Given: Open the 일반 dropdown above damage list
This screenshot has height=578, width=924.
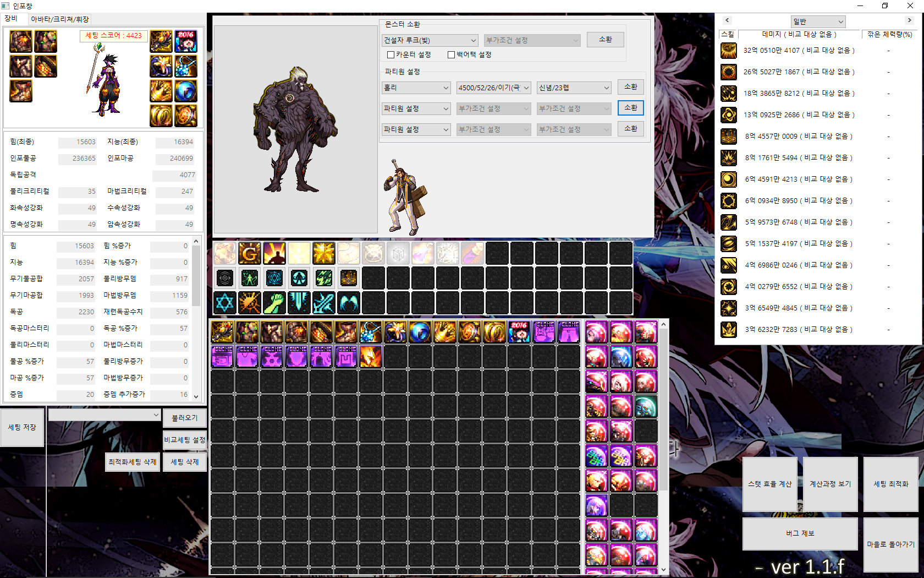Looking at the screenshot, I should pyautogui.click(x=818, y=21).
